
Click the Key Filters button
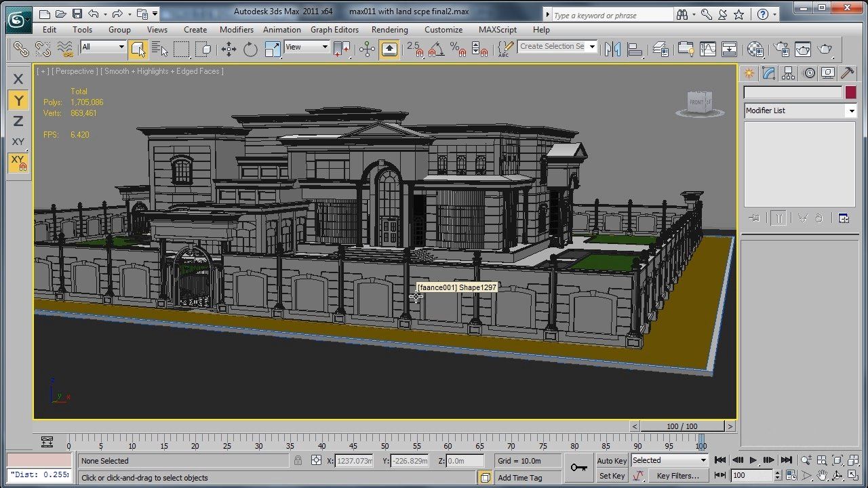pos(677,476)
